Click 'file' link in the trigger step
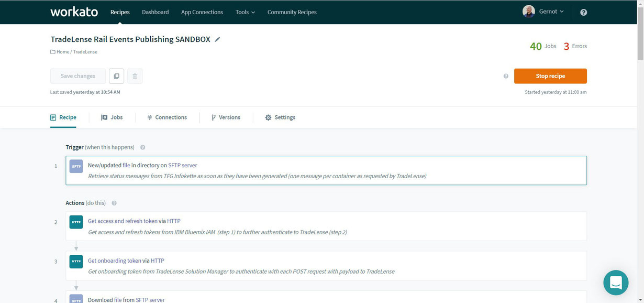This screenshot has width=644, height=303. click(x=126, y=165)
